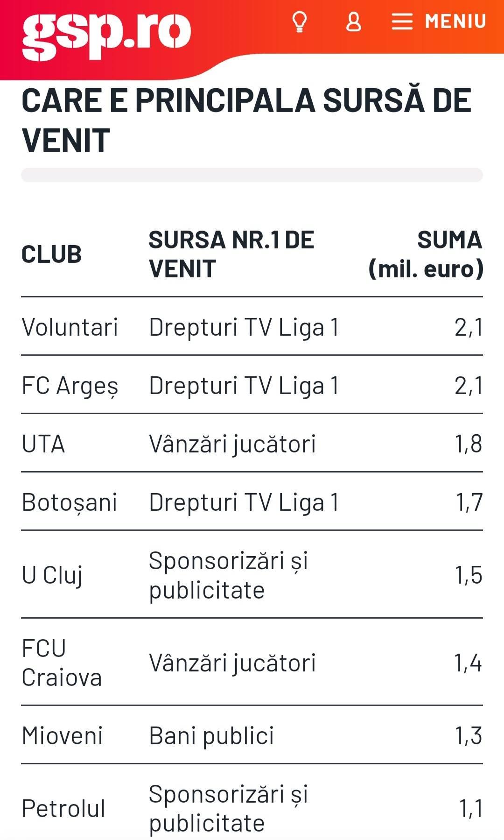Click the SURSA NR.1 DE VENIT header
The height and width of the screenshot is (840, 504).
tap(231, 254)
